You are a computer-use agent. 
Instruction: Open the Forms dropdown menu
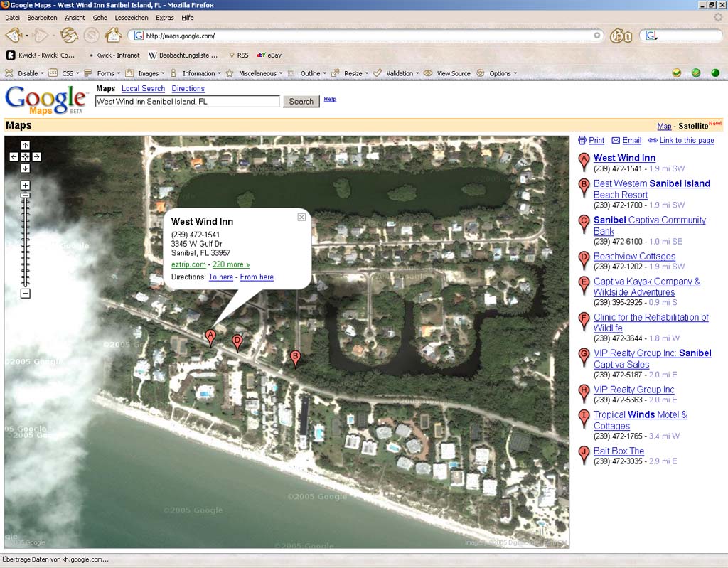[x=102, y=73]
